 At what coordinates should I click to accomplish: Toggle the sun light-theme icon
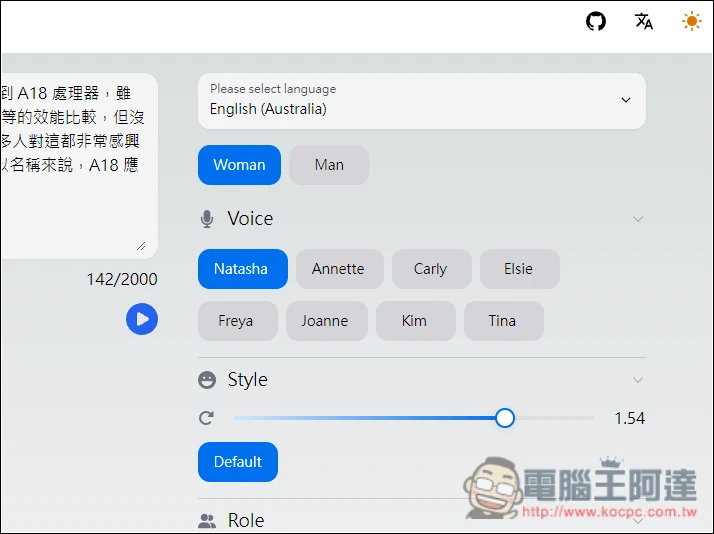[x=691, y=21]
